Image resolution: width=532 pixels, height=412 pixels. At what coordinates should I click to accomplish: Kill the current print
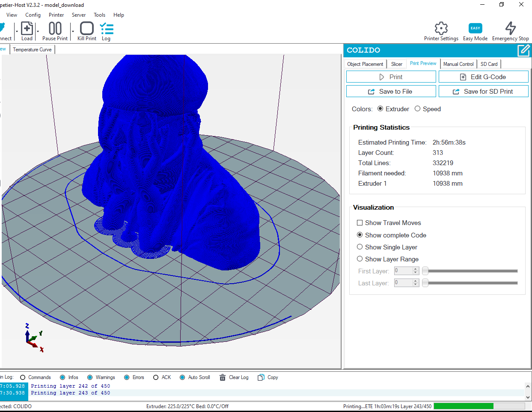tap(87, 31)
